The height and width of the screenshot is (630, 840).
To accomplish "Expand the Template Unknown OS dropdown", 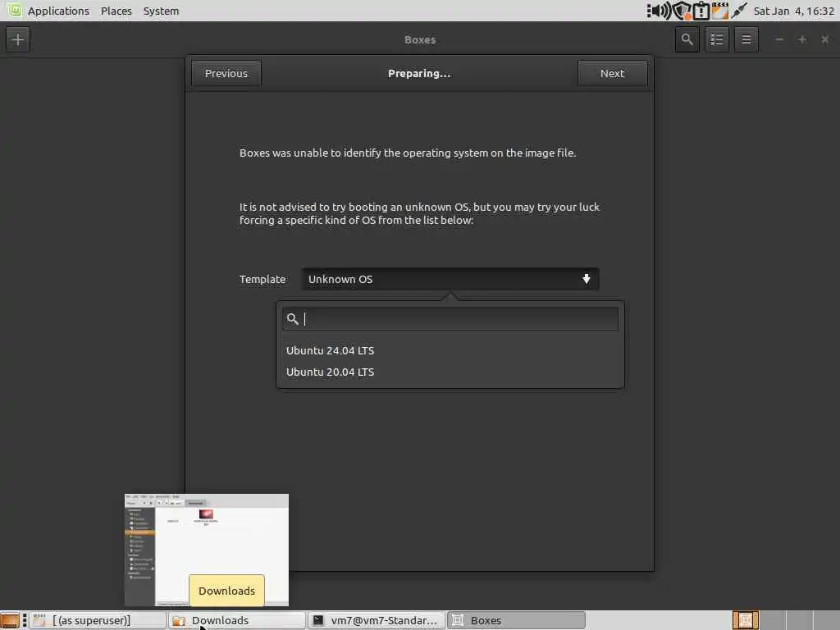I will click(450, 279).
